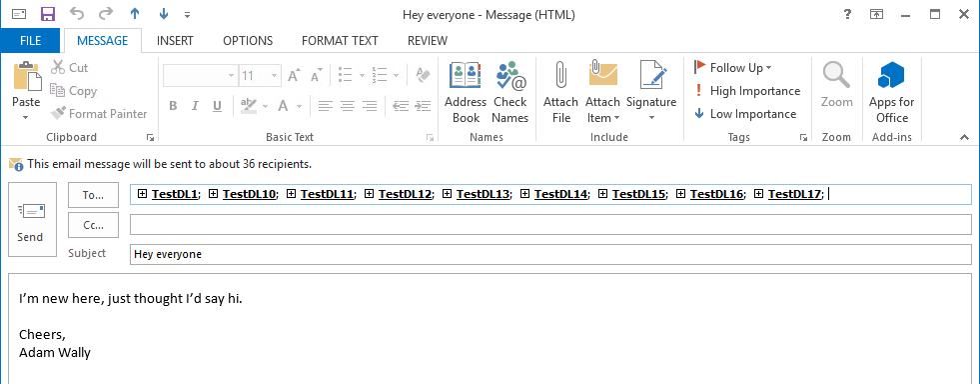
Task: Switch to the OPTIONS tab
Action: click(x=248, y=41)
